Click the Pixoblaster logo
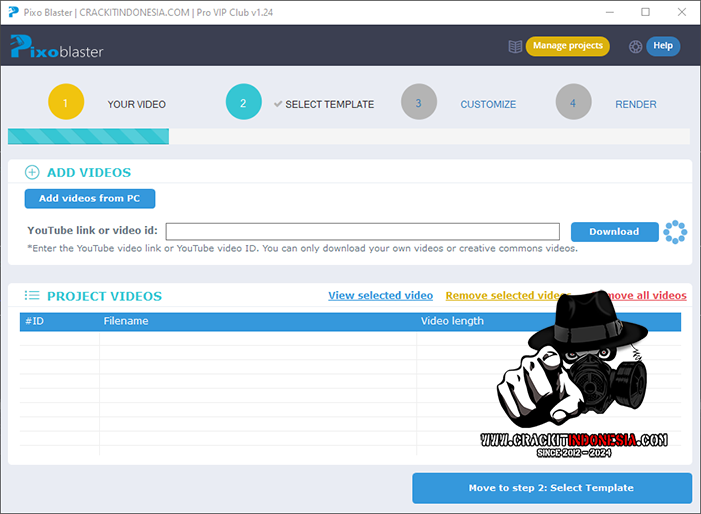The height and width of the screenshot is (514, 701). coord(56,47)
